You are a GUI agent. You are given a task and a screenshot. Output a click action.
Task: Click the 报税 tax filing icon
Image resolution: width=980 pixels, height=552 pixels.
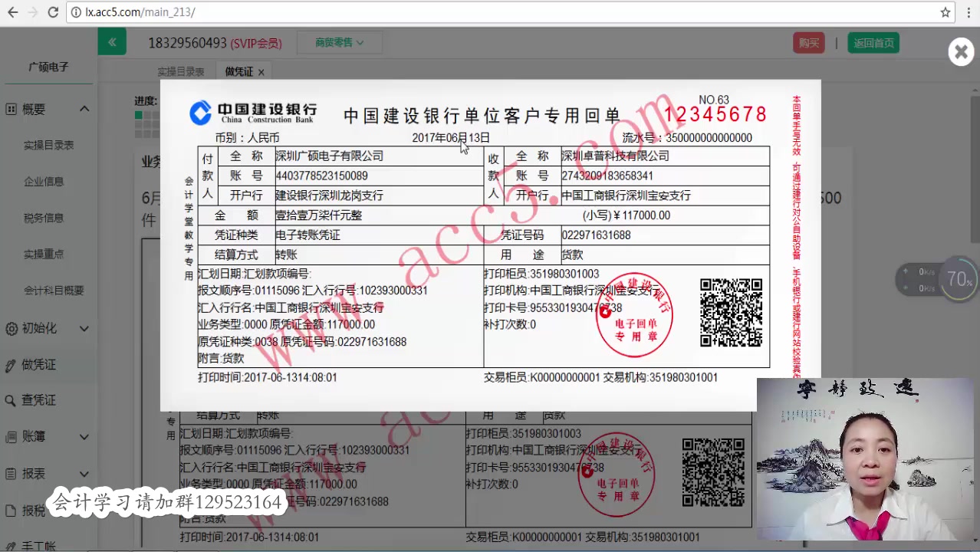coord(12,511)
